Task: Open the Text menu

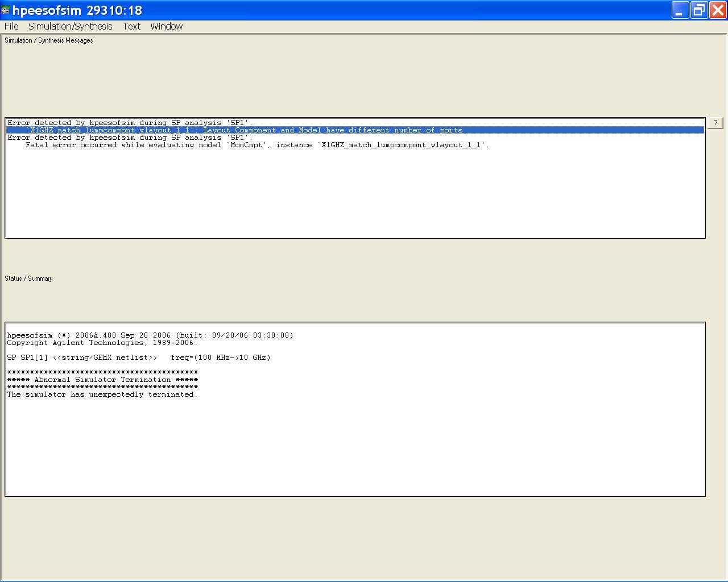Action: point(131,26)
